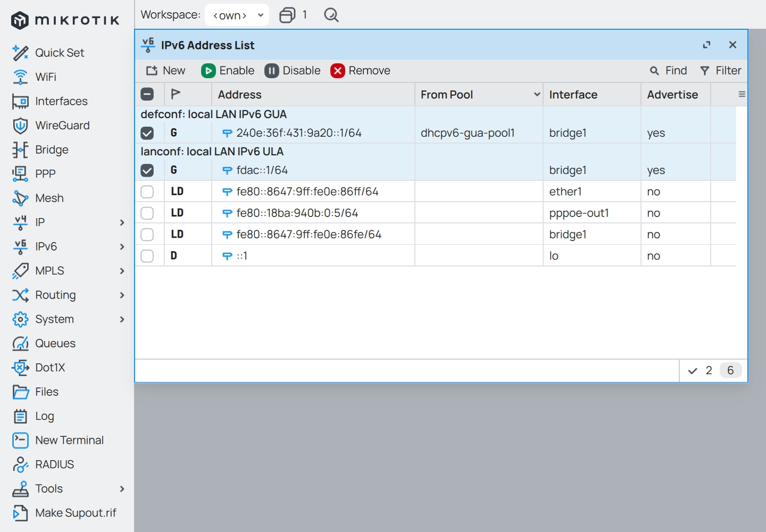Open the Workspace dropdown
This screenshot has height=532, width=766.
click(x=237, y=15)
